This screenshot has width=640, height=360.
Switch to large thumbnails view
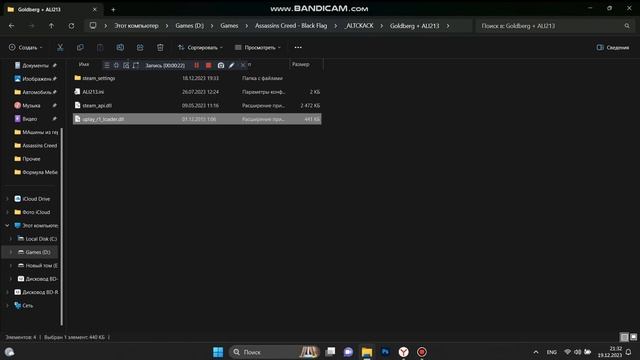point(633,337)
